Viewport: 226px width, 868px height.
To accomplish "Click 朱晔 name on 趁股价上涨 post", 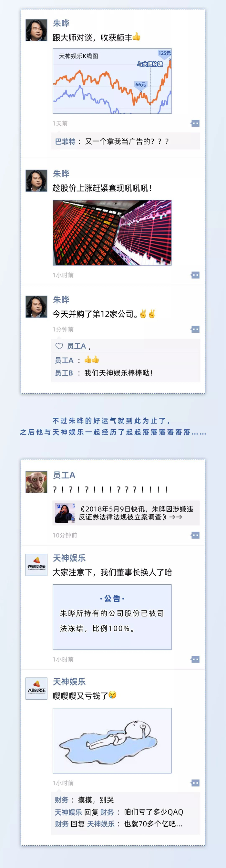I will click(61, 174).
